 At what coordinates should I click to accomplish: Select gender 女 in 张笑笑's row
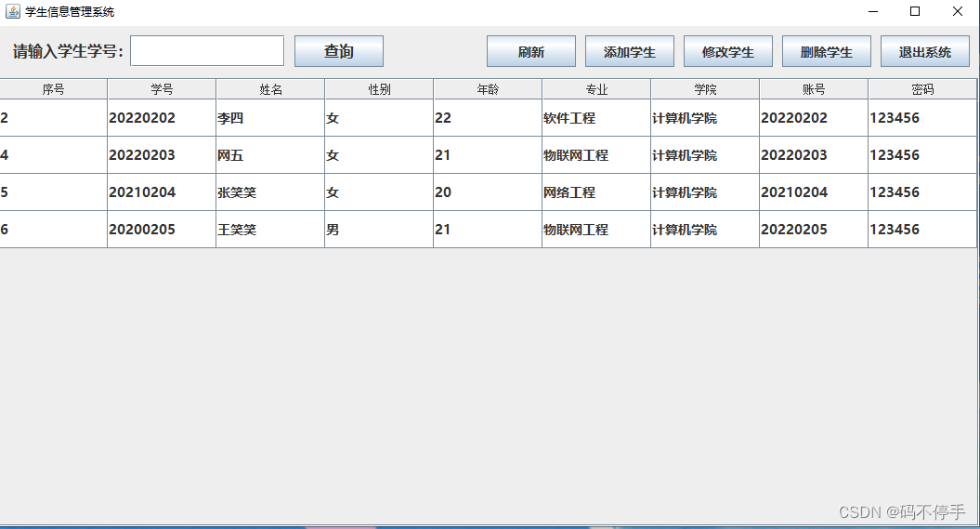click(x=379, y=192)
